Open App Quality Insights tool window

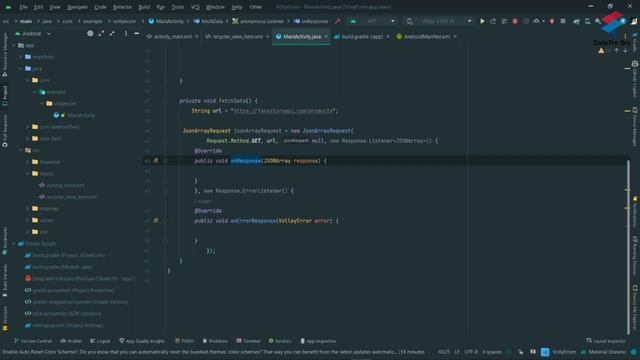142,341
